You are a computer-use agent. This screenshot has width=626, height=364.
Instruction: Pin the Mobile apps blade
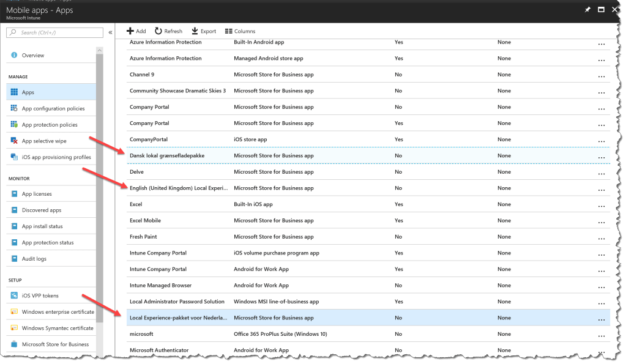pos(587,9)
